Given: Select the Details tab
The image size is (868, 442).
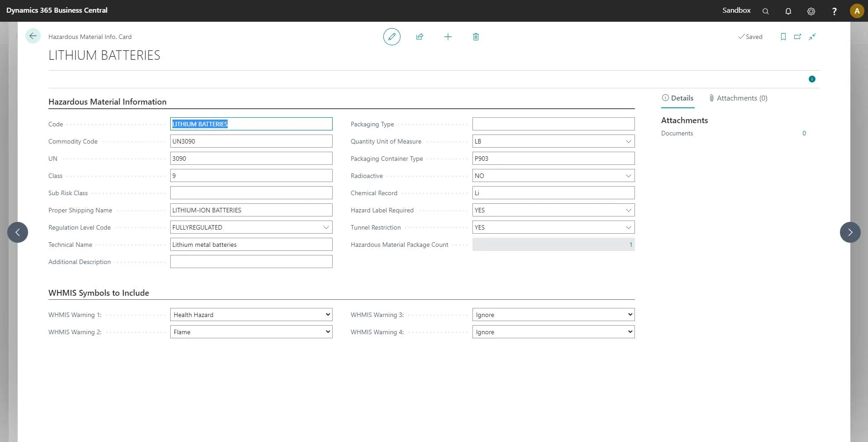Looking at the screenshot, I should click(x=677, y=98).
